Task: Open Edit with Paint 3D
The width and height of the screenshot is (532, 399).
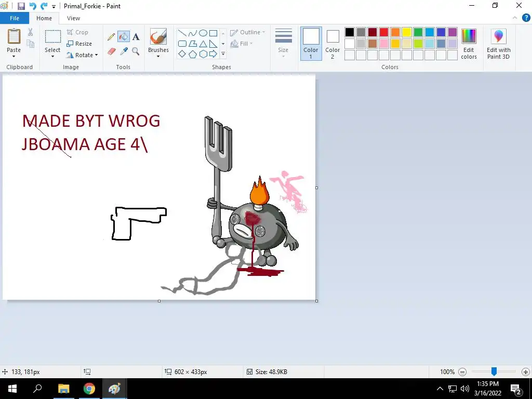Action: pyautogui.click(x=498, y=44)
